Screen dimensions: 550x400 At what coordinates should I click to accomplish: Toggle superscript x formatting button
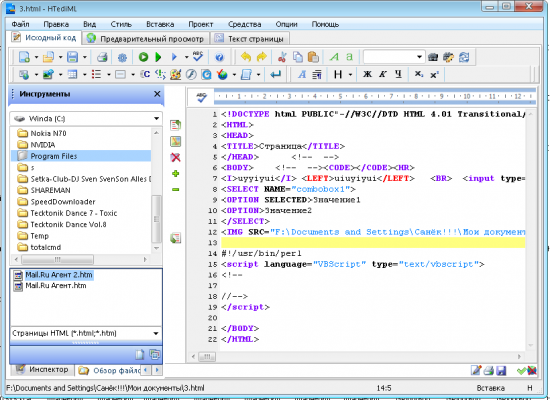pos(434,74)
